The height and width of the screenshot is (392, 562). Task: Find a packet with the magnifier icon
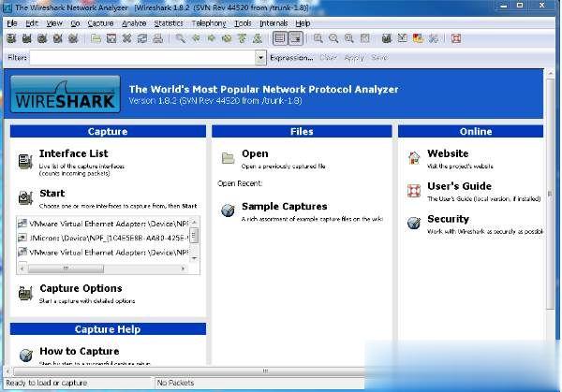180,38
